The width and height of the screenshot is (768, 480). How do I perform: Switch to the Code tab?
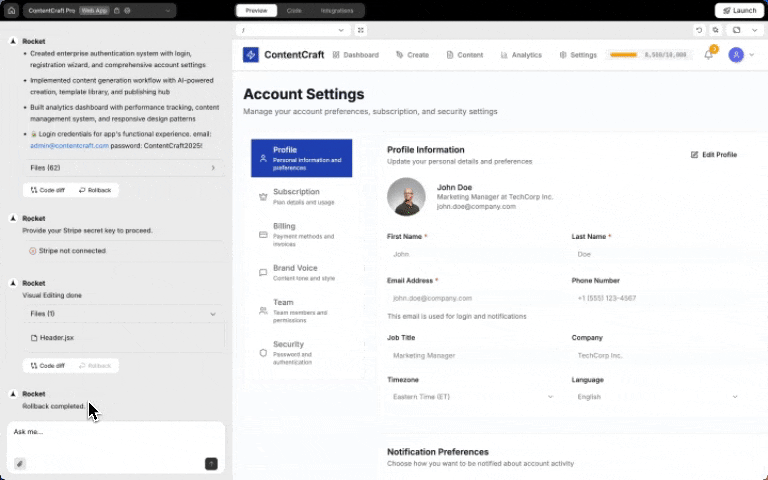(x=294, y=10)
